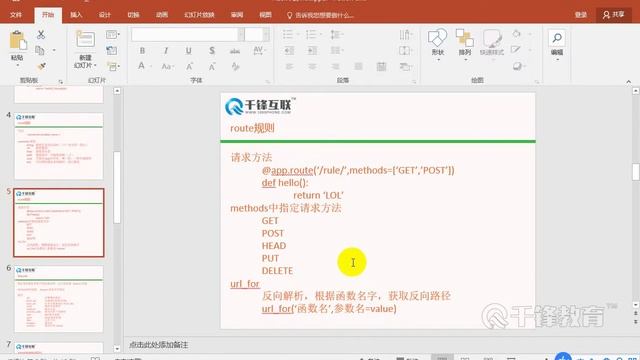
Task: Click the 登录 sign-in button
Action: tap(580, 15)
